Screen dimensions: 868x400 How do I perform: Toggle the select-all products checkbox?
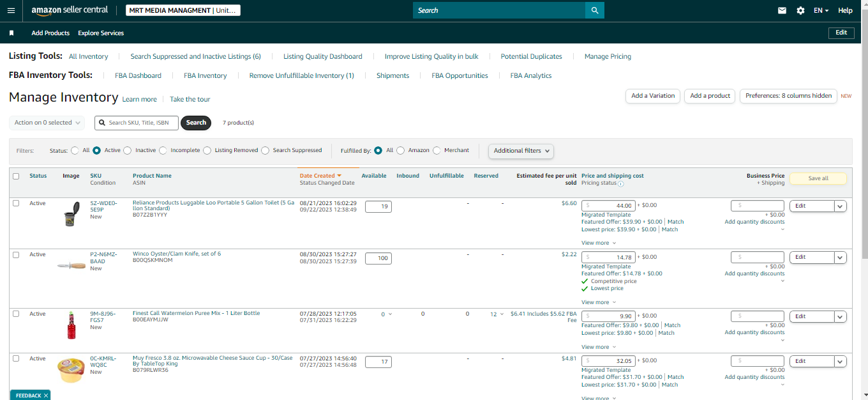[x=16, y=176]
